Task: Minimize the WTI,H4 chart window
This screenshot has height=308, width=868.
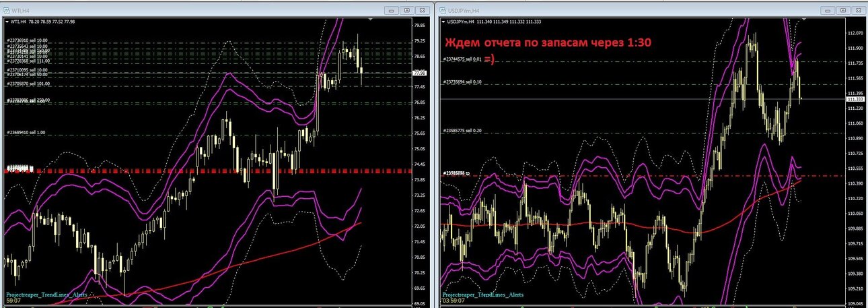Action: (x=392, y=10)
